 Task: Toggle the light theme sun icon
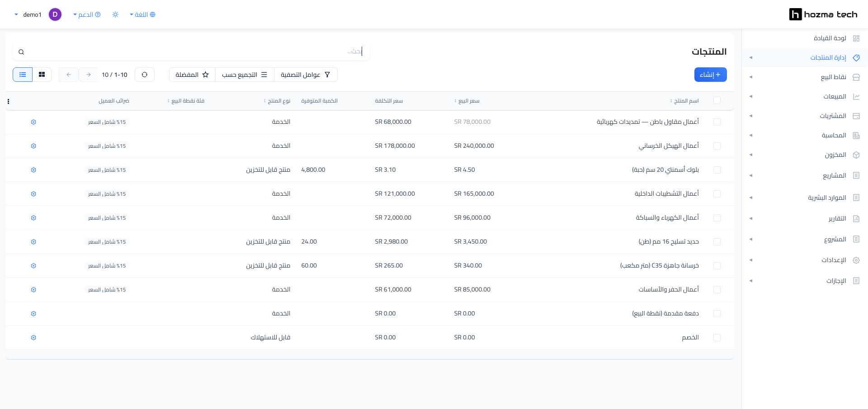coord(115,14)
